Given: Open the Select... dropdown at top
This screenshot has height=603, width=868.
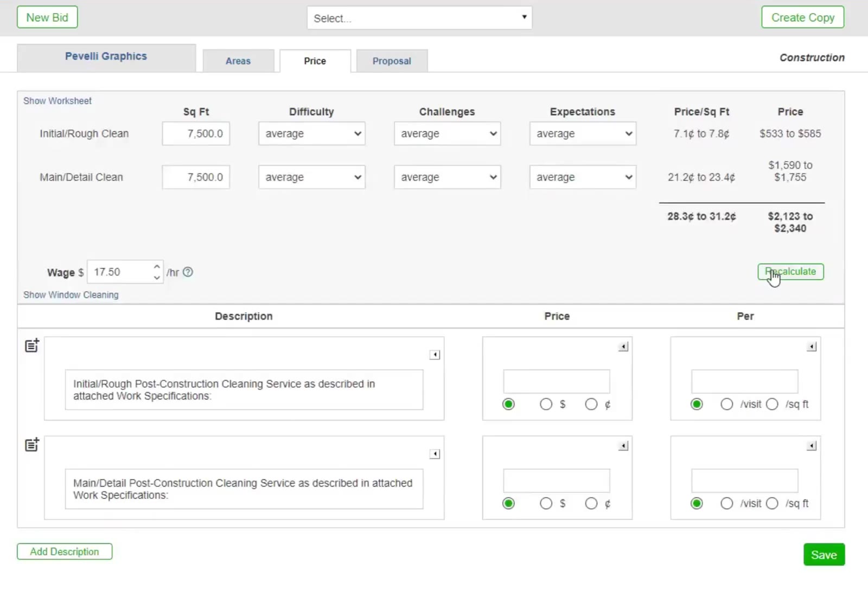Looking at the screenshot, I should point(419,18).
